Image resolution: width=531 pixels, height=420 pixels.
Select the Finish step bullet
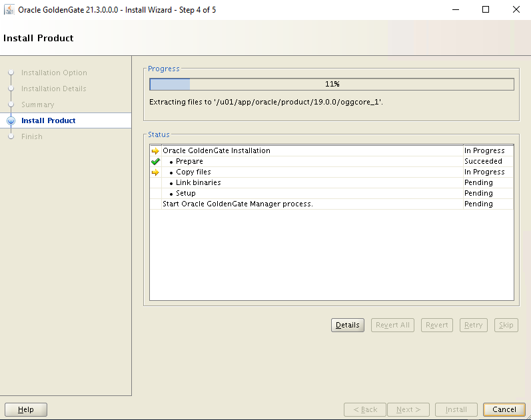[11, 136]
